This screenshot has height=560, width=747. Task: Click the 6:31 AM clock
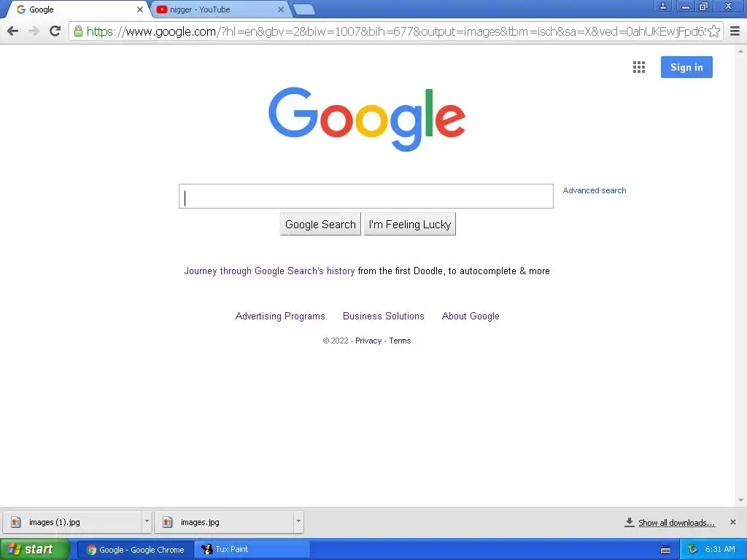[x=720, y=550]
